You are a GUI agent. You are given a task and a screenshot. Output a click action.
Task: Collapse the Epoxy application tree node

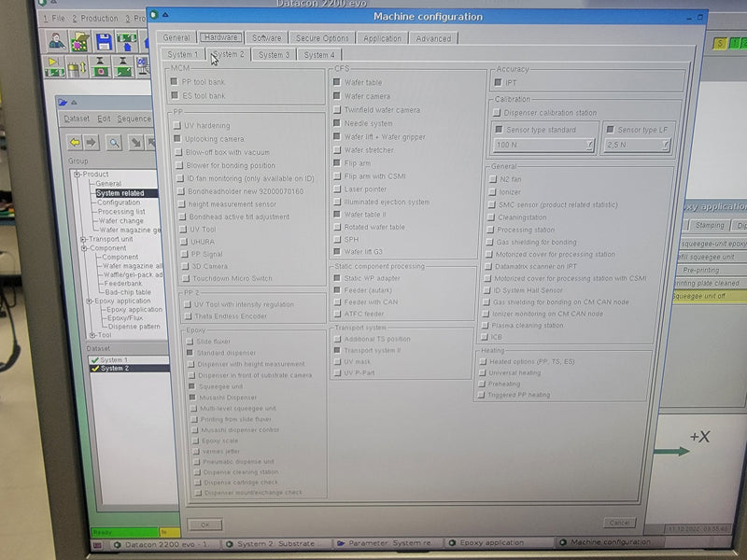tap(89, 301)
